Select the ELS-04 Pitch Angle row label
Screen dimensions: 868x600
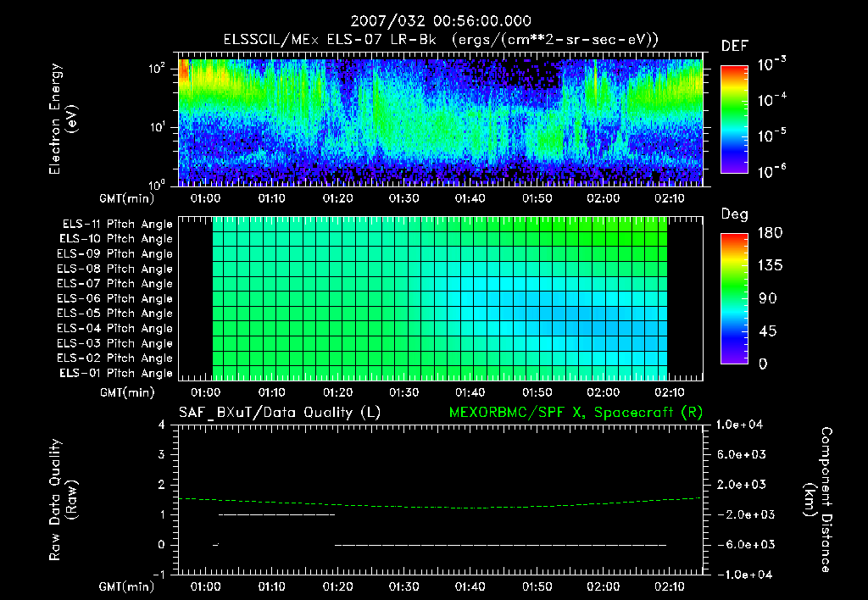tap(115, 329)
